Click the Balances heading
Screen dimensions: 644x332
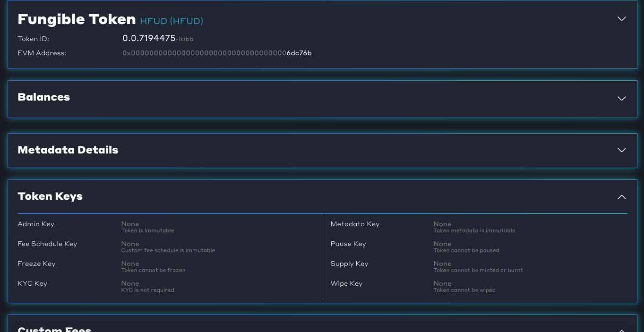pyautogui.click(x=43, y=97)
